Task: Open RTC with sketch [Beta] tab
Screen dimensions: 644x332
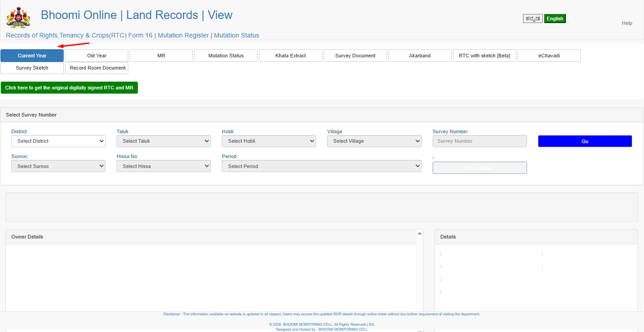Action: (x=485, y=56)
